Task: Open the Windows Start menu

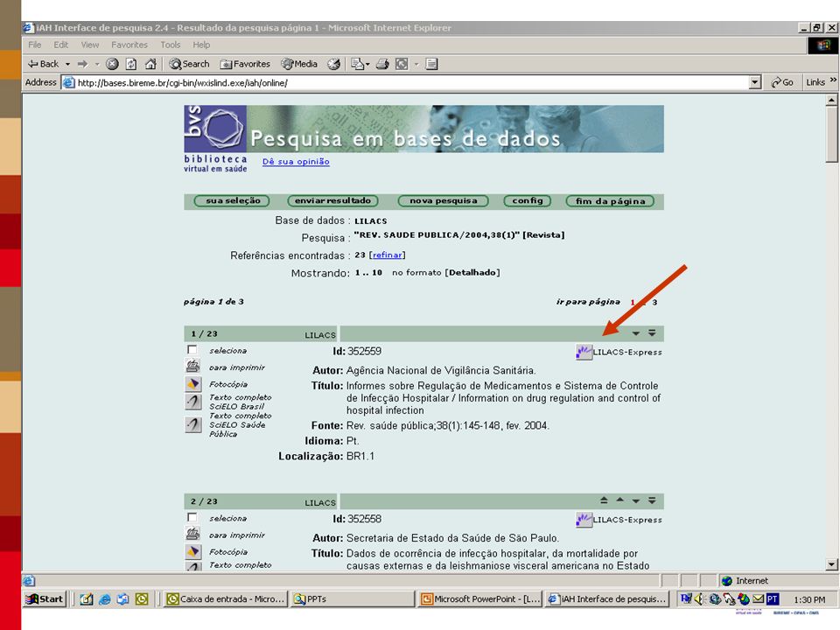Action: pos(45,598)
